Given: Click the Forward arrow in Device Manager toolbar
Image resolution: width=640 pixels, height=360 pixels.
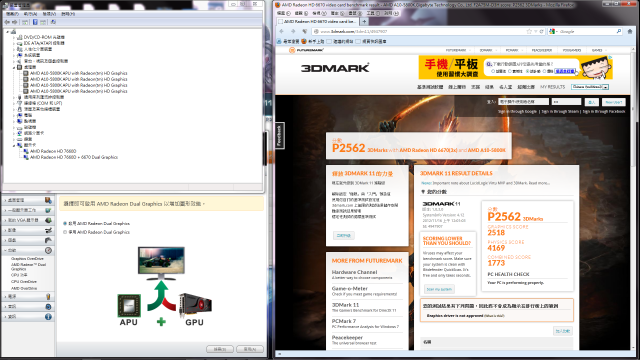Looking at the screenshot, I should point(15,22).
